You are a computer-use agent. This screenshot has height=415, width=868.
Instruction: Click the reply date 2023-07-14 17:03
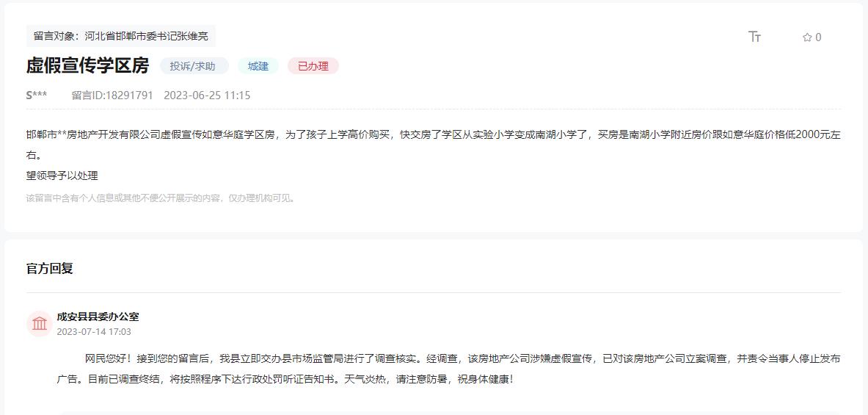94,331
